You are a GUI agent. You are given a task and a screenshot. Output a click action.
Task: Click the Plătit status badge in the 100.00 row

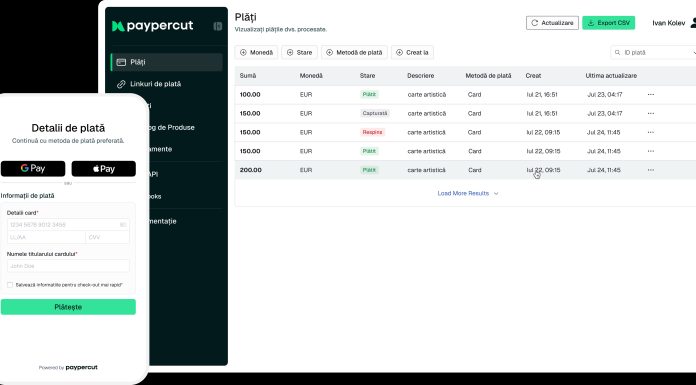(369, 95)
